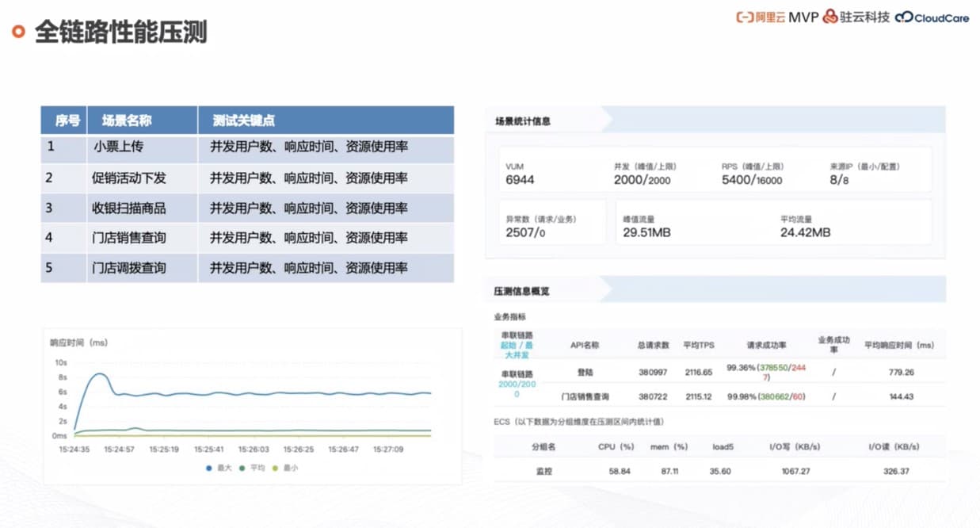Click the 驻云科技 logo
This screenshot has width=980, height=528.
coord(856,17)
